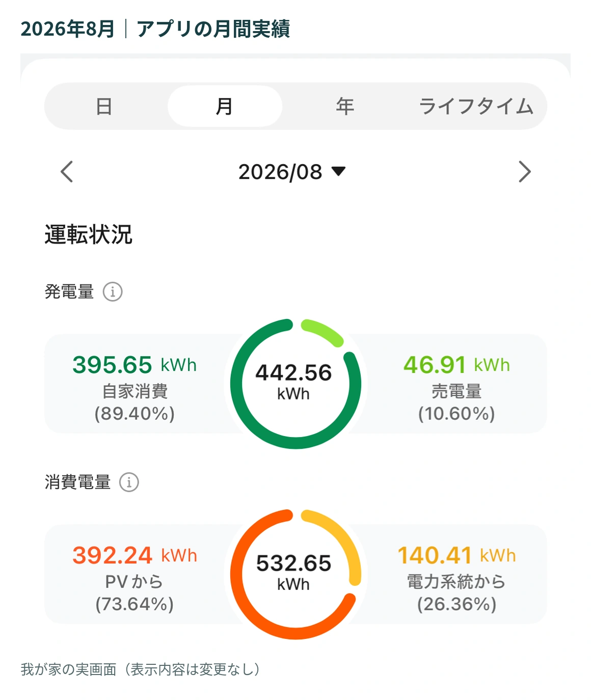
Task: Click the 消費電量 section label
Action: pos(77,482)
